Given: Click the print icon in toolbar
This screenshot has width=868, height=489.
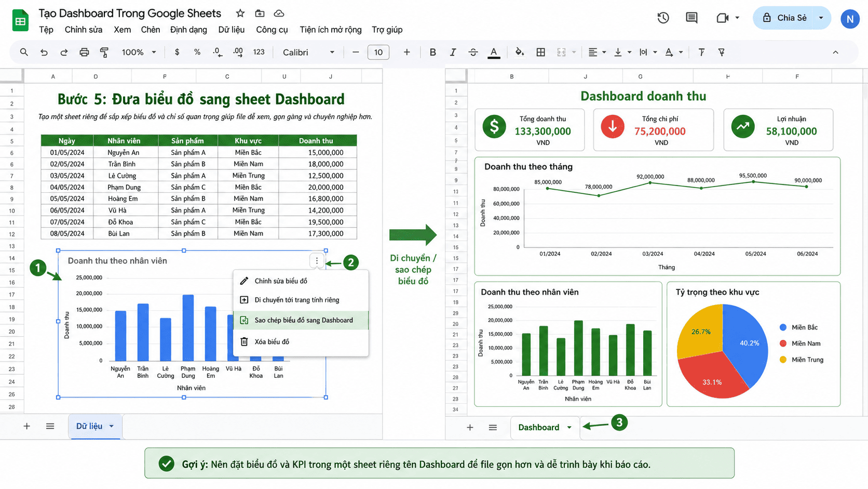Looking at the screenshot, I should click(x=84, y=52).
